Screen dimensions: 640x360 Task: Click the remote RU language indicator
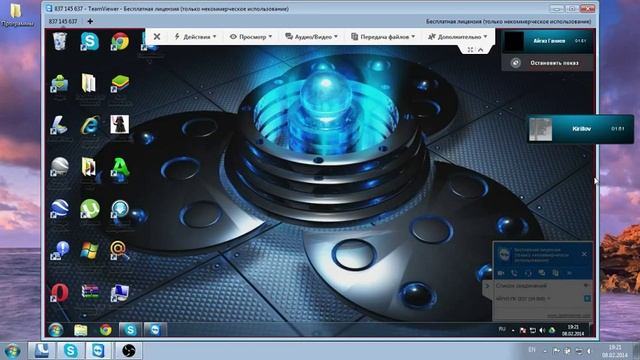tap(502, 329)
